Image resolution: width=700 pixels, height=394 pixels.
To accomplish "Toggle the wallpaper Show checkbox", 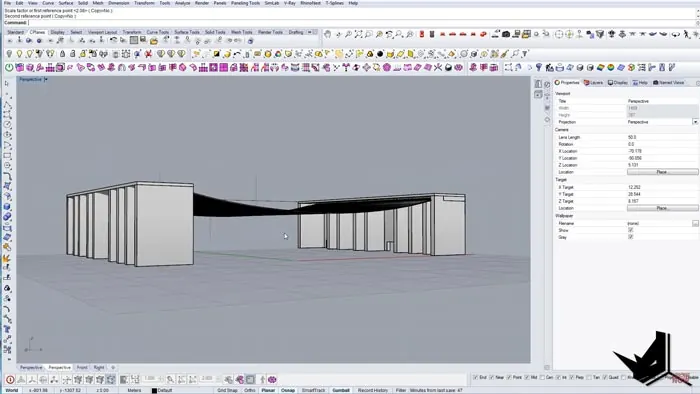I will point(630,230).
